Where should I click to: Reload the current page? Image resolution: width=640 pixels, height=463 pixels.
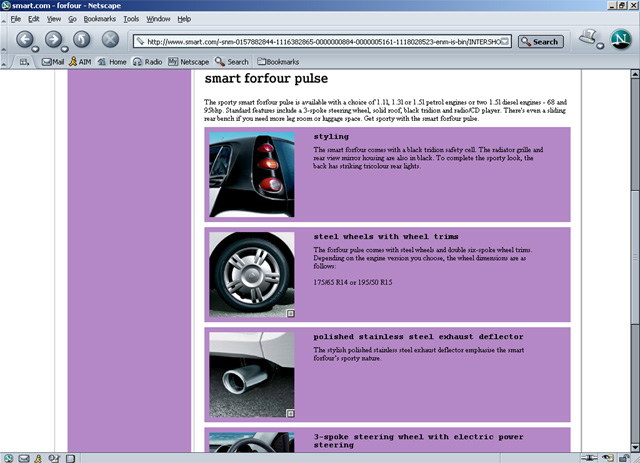83,41
